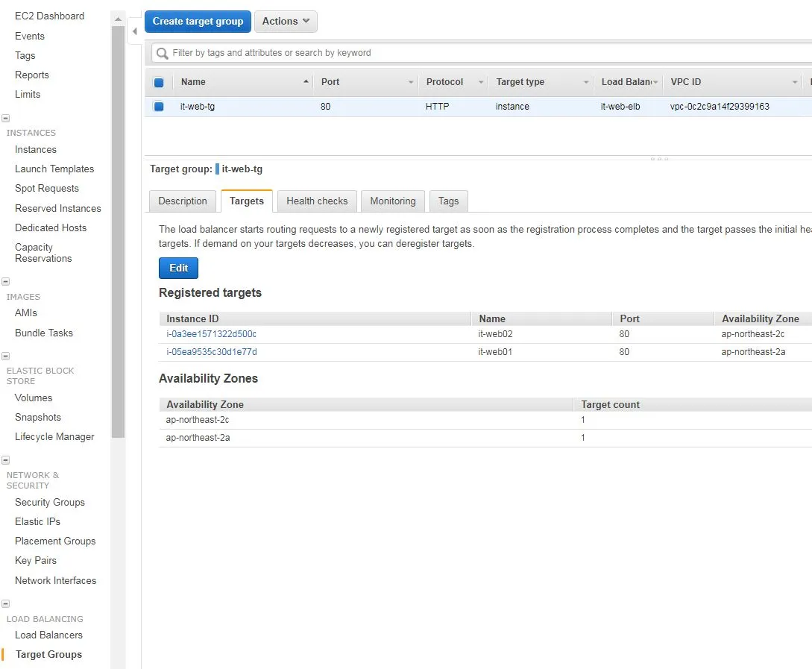This screenshot has width=812, height=669.
Task: Open Dedicated Hosts
Action: (x=51, y=227)
